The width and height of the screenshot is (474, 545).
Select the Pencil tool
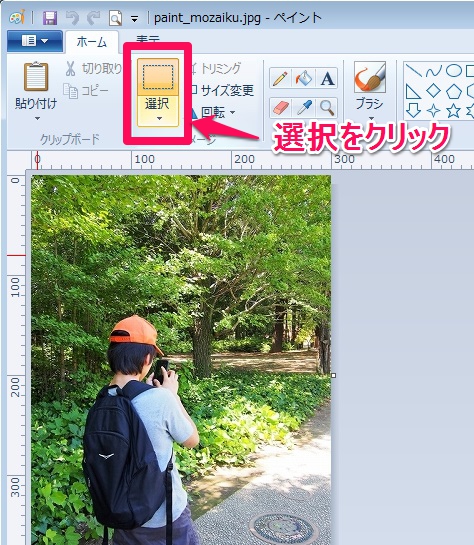pyautogui.click(x=280, y=79)
